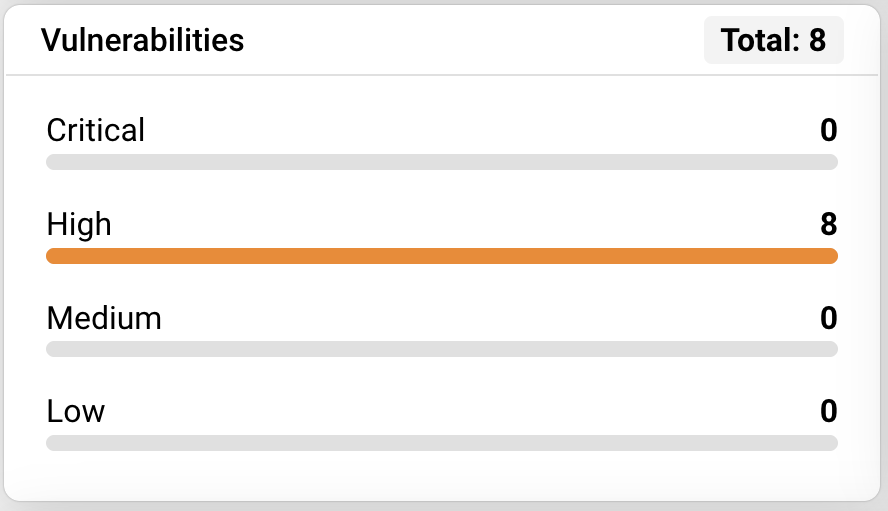Image resolution: width=888 pixels, height=511 pixels.
Task: Select the High severity label
Action: click(79, 224)
